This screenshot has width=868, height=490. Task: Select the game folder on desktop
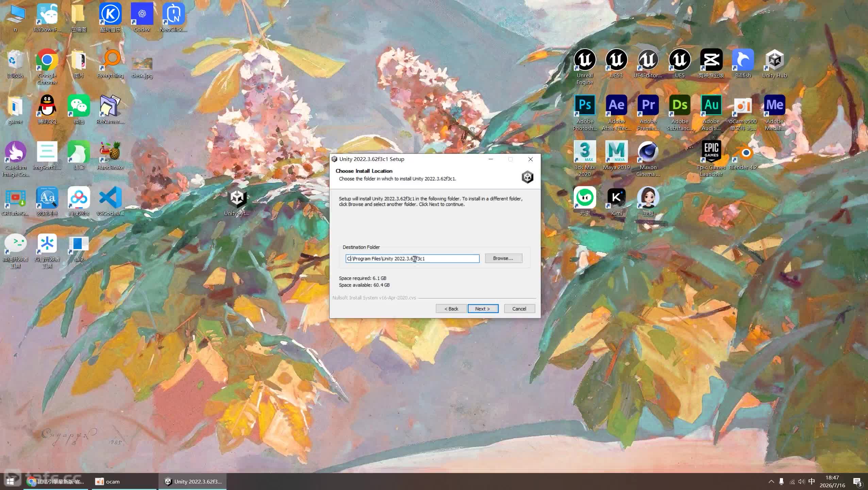click(15, 110)
